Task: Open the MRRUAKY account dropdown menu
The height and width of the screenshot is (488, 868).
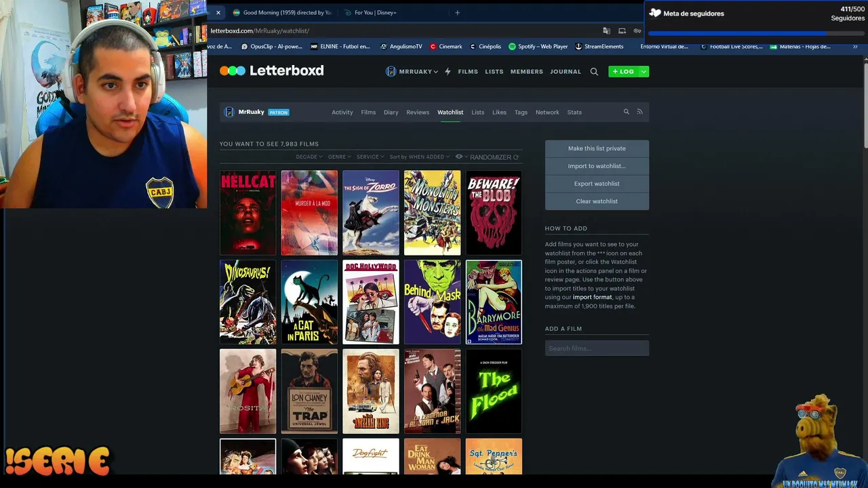Action: (412, 71)
